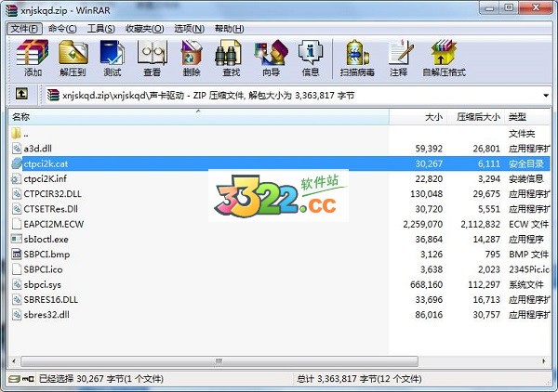This screenshot has width=558, height=392.
Task: Click the sbres32.dll file icon
Action: pyautogui.click(x=17, y=315)
